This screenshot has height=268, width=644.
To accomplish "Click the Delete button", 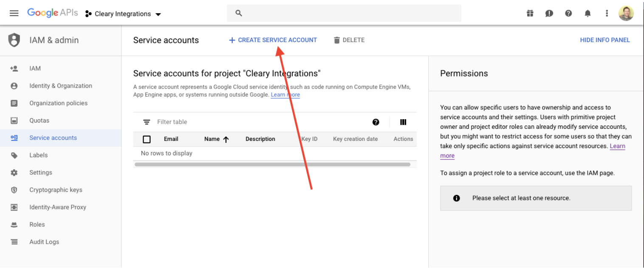I will point(349,40).
